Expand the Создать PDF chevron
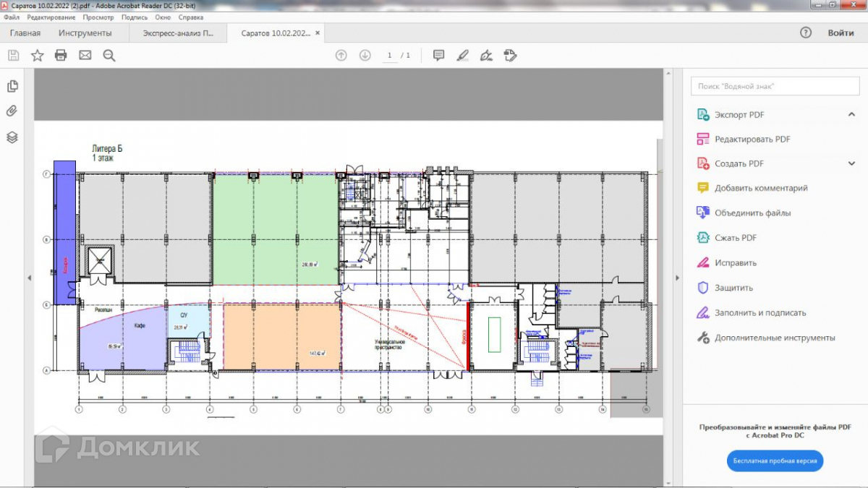Viewport: 868px width, 488px height. coord(851,163)
